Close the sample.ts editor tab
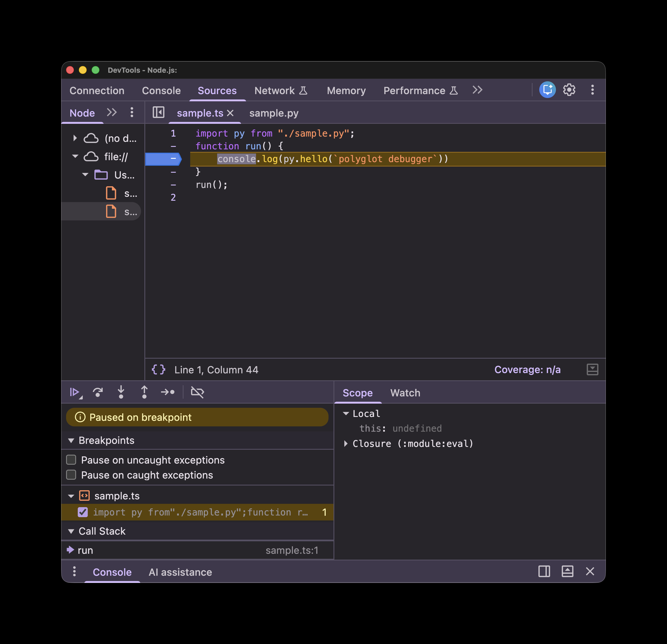 [x=230, y=113]
